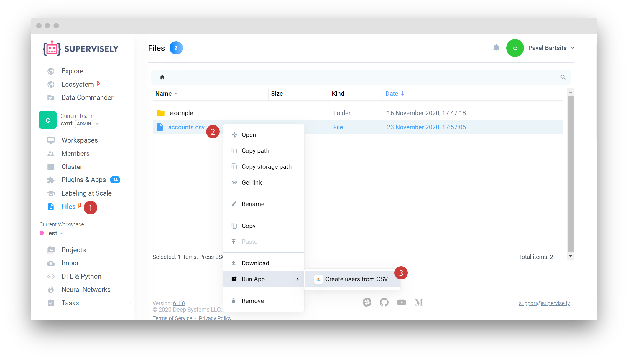628x364 pixels.
Task: Expand the Name column dropdown arrow
Action: click(176, 93)
